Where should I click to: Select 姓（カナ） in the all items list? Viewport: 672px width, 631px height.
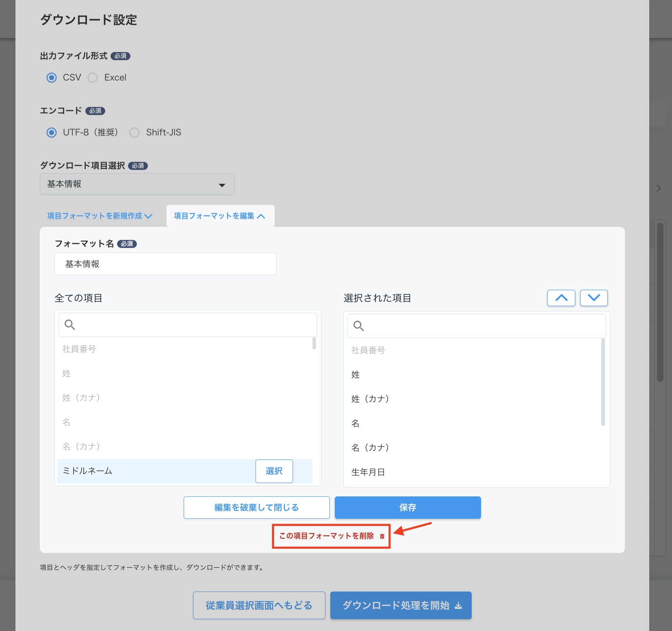(185, 398)
